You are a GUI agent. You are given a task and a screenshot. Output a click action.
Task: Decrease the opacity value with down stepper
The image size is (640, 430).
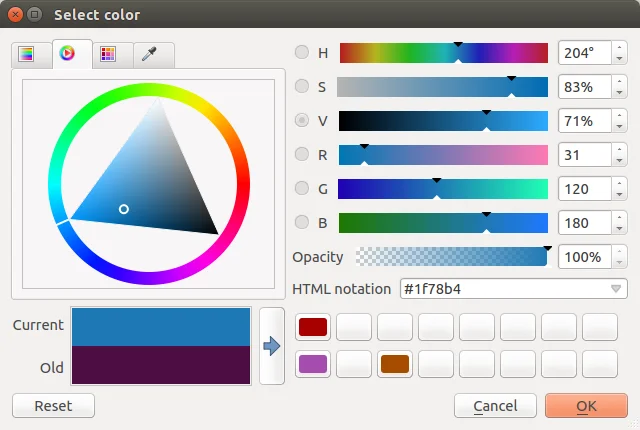click(619, 263)
